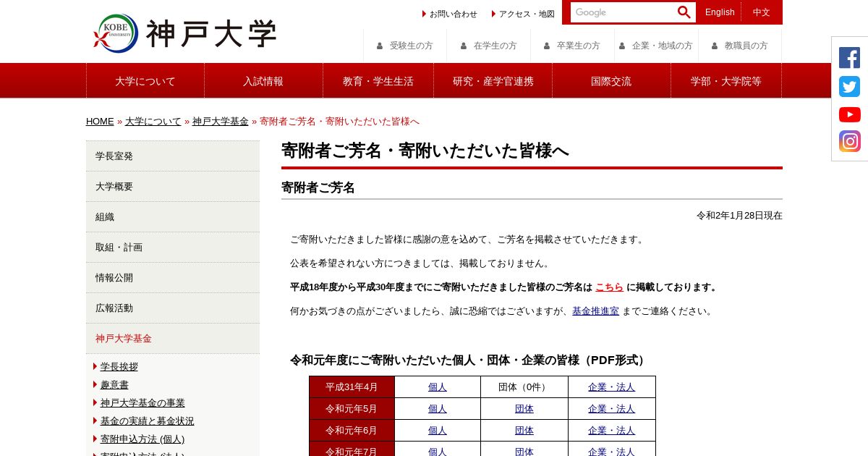
Task: Open 個人 PDF for 令和元年6月
Action: tap(438, 430)
